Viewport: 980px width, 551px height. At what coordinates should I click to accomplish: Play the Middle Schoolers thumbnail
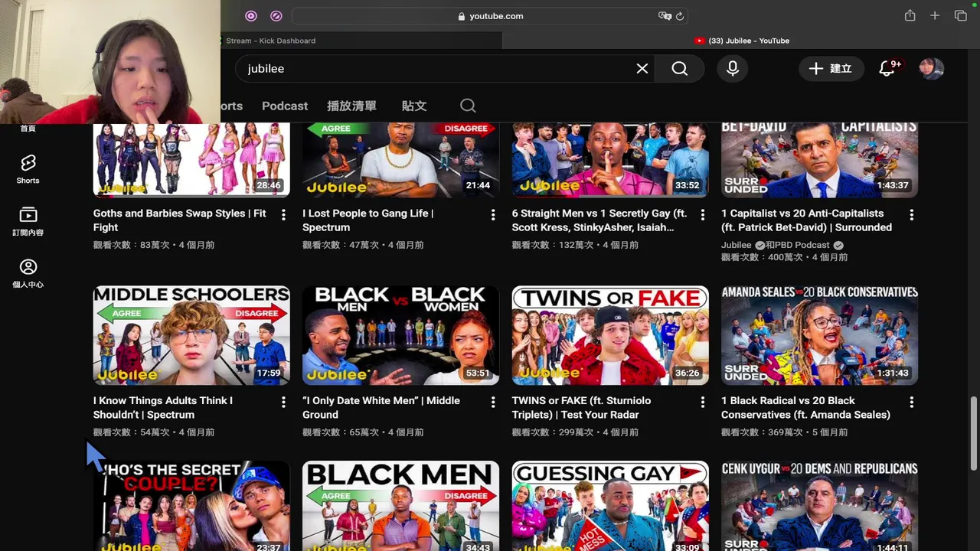click(191, 335)
